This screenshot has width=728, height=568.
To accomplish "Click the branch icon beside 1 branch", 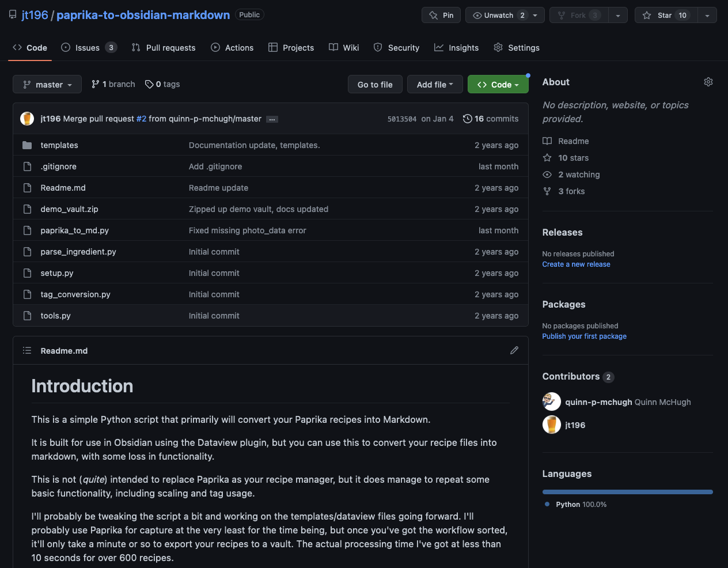I will point(96,84).
